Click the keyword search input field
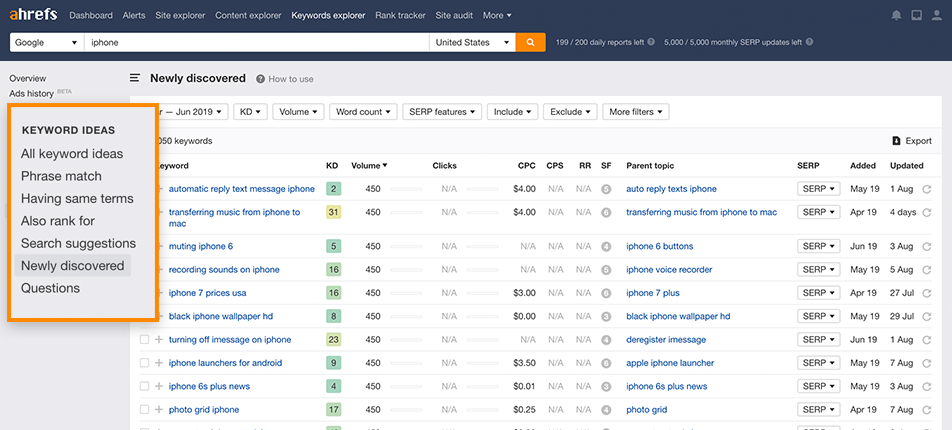Viewport: 952px width, 430px height. click(x=257, y=43)
